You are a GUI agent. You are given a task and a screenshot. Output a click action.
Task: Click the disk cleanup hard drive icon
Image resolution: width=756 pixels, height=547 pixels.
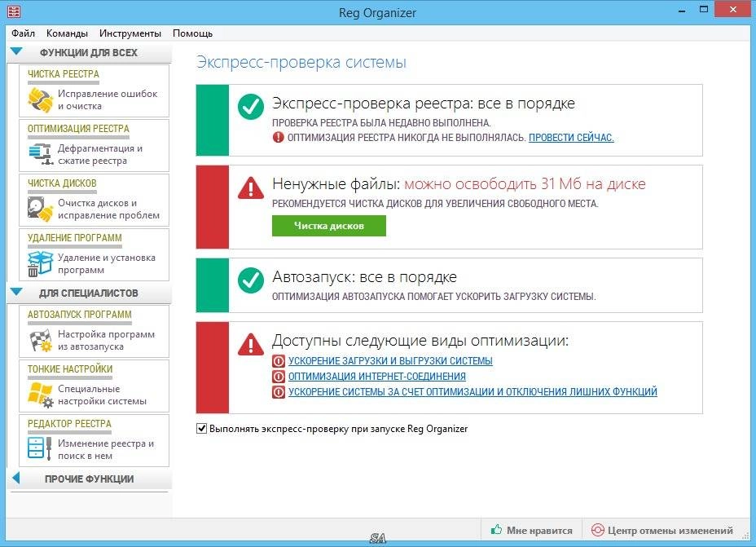(x=41, y=209)
